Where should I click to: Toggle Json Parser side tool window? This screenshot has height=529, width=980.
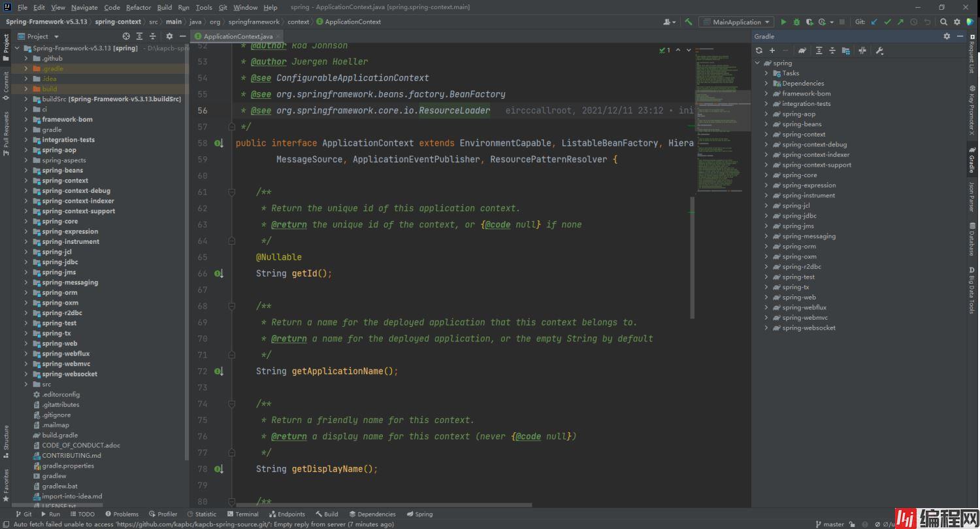[972, 196]
